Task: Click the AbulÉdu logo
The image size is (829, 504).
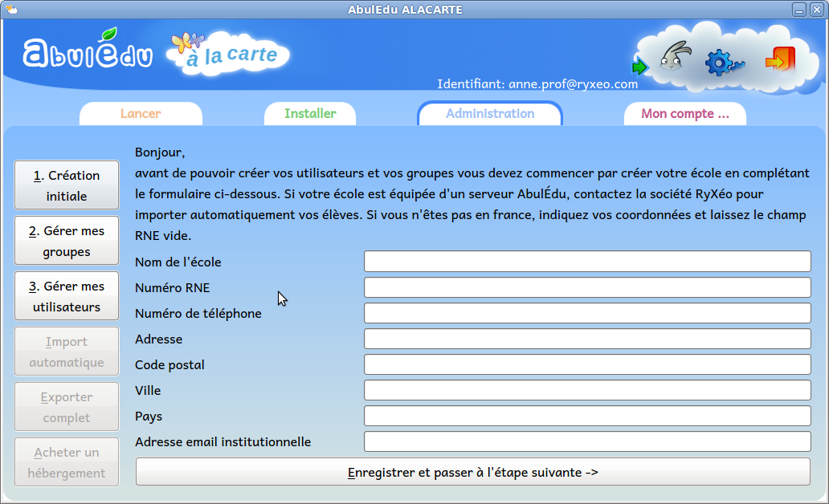Action: click(88, 49)
